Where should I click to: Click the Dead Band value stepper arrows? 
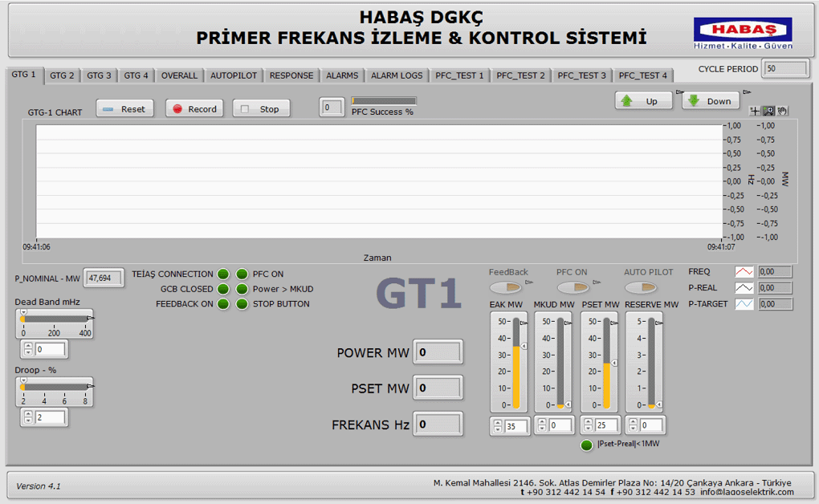coord(28,349)
